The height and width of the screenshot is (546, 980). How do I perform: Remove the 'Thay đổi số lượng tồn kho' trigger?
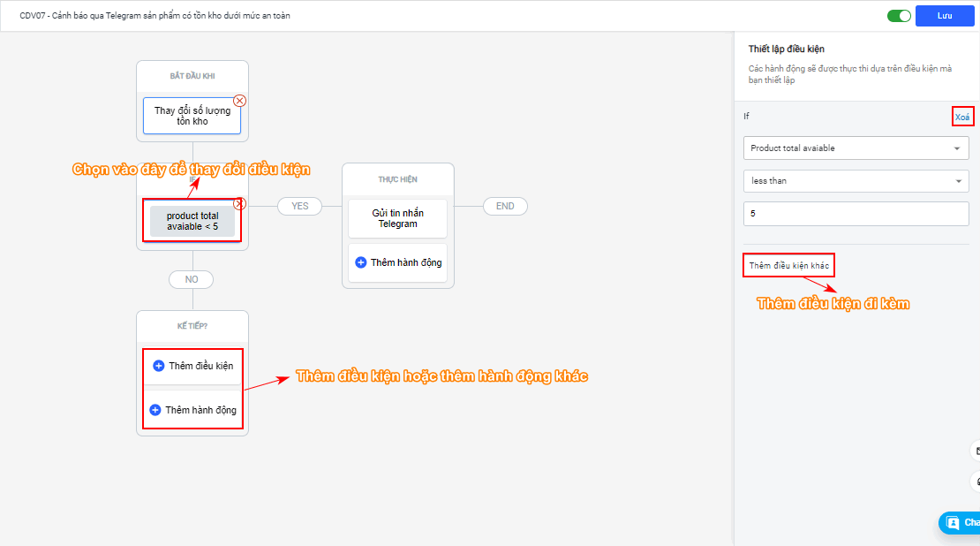click(239, 101)
